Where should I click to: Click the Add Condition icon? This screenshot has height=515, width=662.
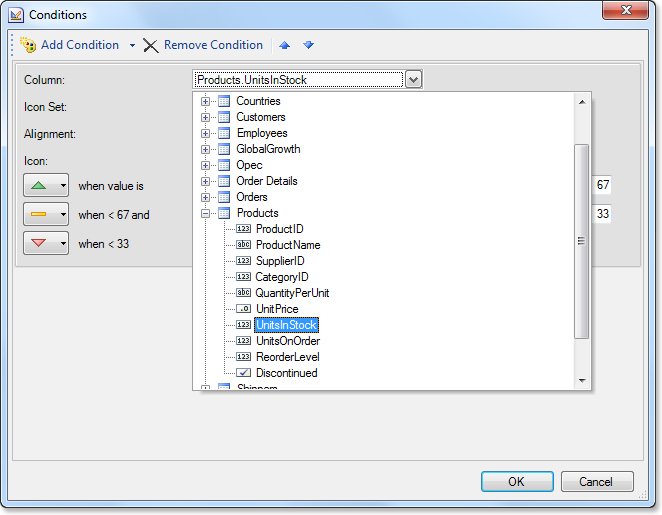[28, 45]
